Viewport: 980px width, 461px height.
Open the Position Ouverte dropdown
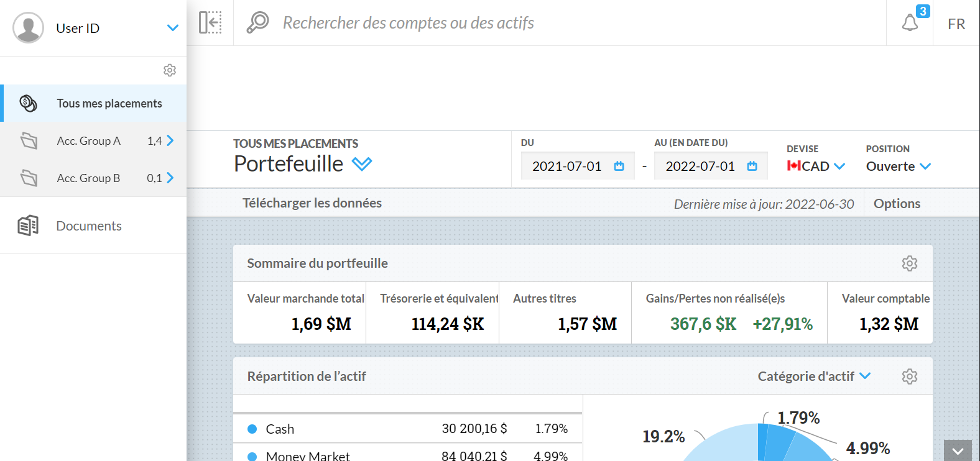(x=898, y=167)
